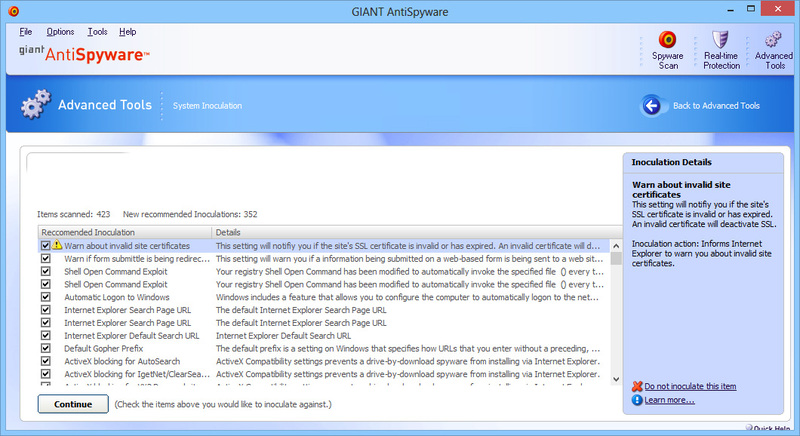Screen dimensions: 800x436
Task: Open the Tools menu
Action: coord(97,32)
